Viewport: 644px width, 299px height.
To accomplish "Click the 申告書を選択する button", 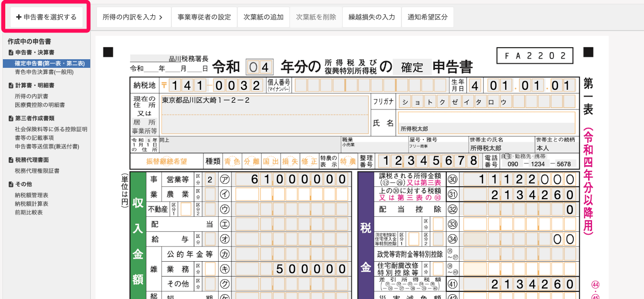I will (46, 17).
